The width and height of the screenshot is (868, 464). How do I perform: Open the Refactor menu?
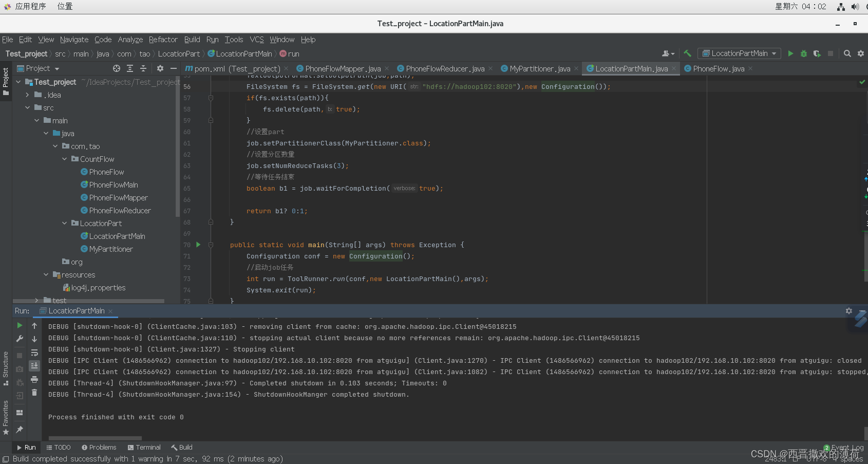coord(163,40)
